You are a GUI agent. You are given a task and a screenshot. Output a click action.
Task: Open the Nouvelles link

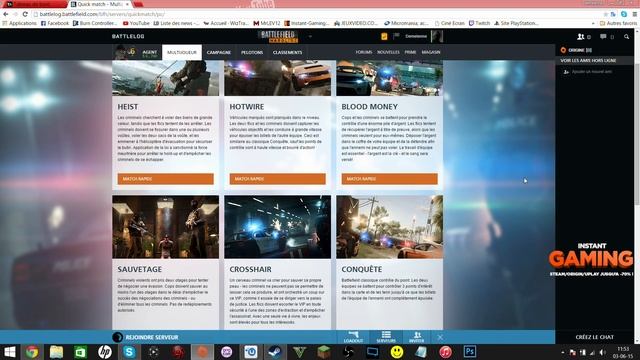click(388, 52)
